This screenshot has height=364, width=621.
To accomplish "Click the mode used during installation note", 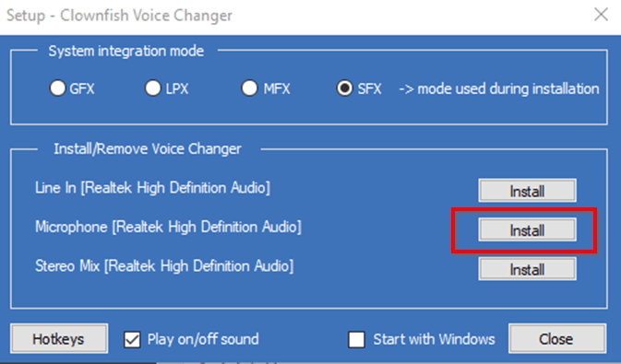I will 499,88.
